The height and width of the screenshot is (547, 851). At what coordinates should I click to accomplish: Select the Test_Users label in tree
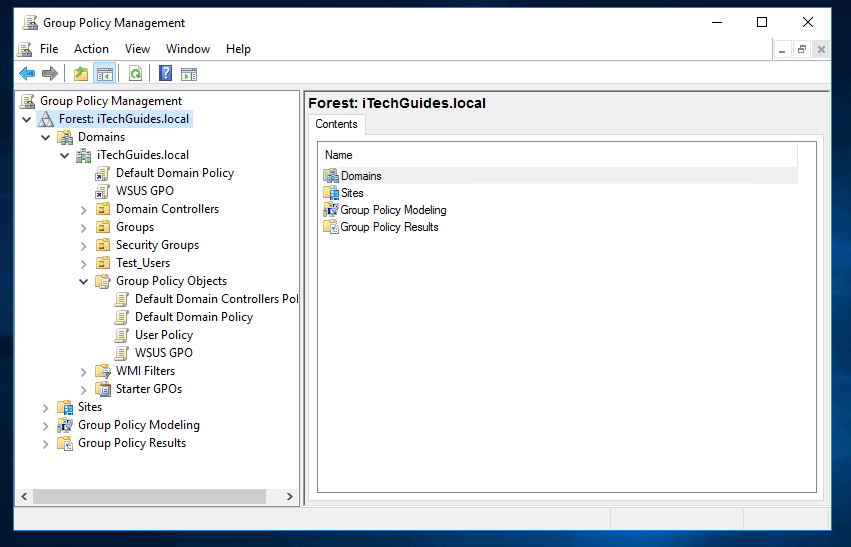click(x=143, y=263)
